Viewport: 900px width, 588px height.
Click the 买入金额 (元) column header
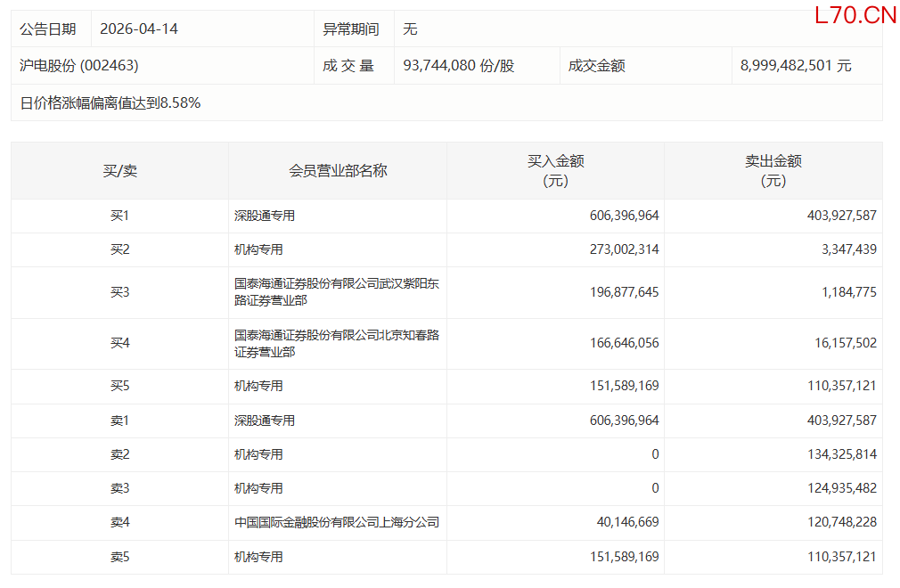[555, 171]
